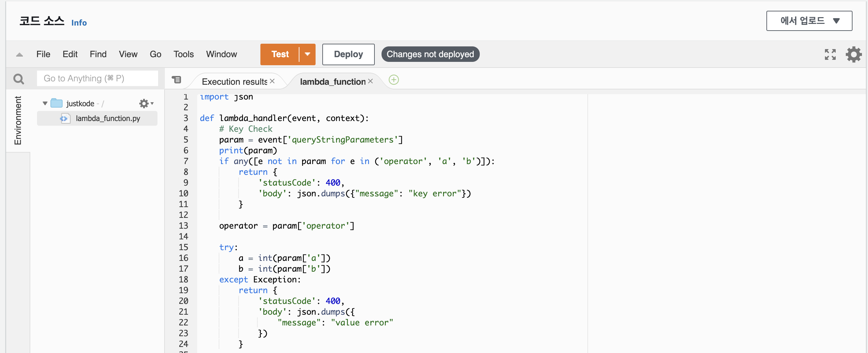Click 'def lambda_handler' definition line
The image size is (868, 353).
click(x=284, y=118)
